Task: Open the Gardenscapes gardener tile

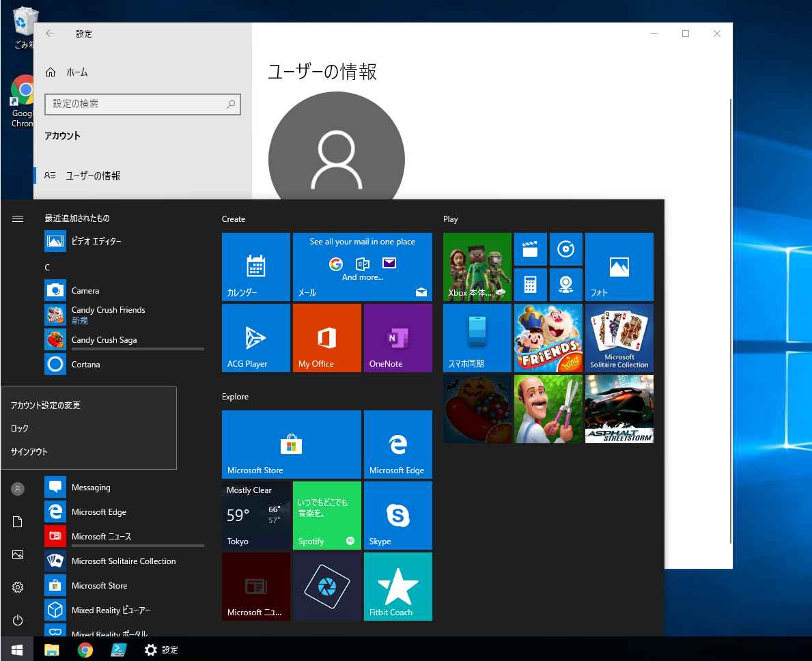Action: 548,409
